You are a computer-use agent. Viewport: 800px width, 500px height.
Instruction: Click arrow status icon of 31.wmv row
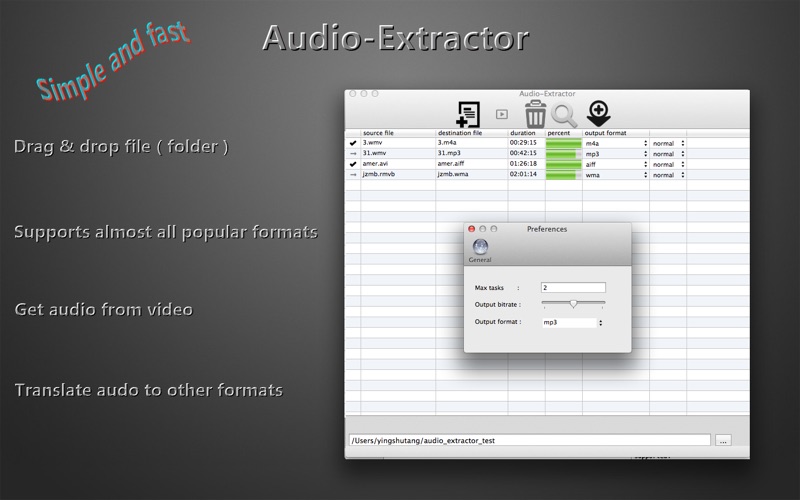[x=353, y=154]
